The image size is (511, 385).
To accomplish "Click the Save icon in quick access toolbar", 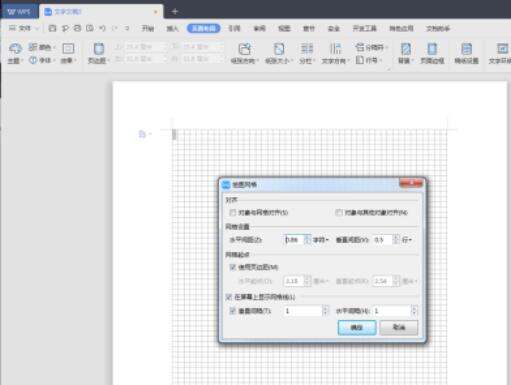I will [x=52, y=28].
